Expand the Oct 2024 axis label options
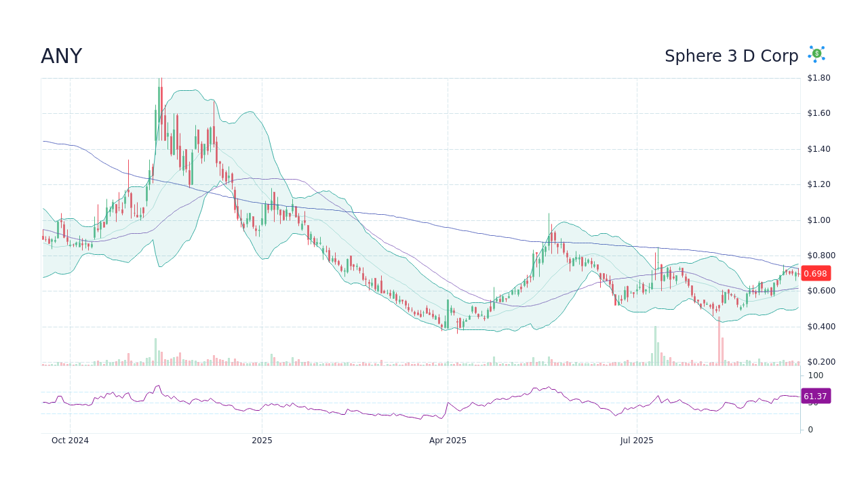 tap(69, 440)
